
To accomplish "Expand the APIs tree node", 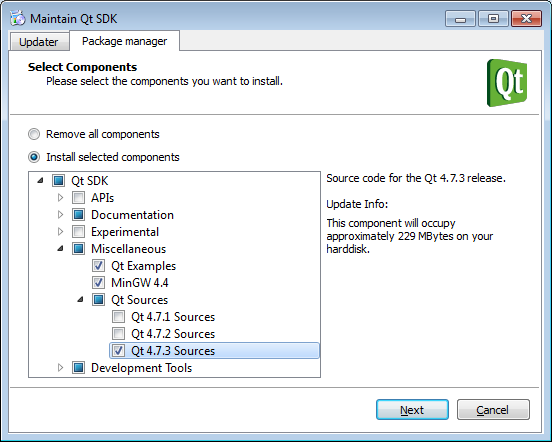I will coord(60,197).
